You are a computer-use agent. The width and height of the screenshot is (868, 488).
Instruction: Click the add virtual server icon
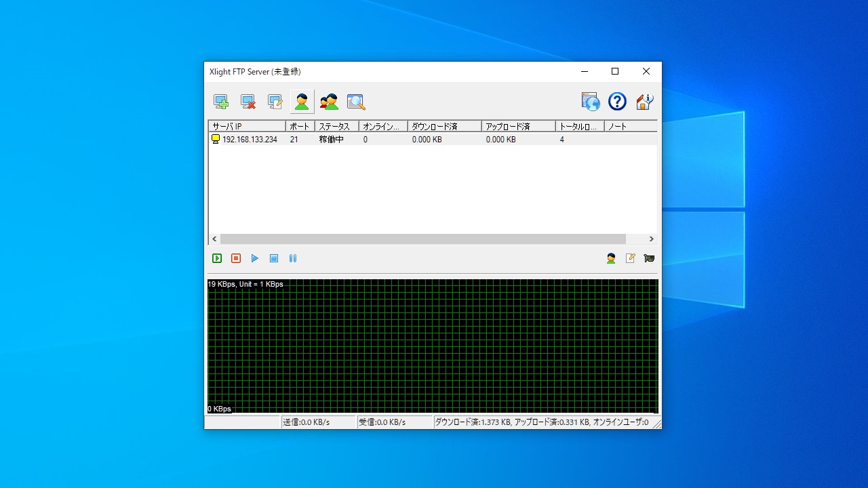tap(221, 102)
